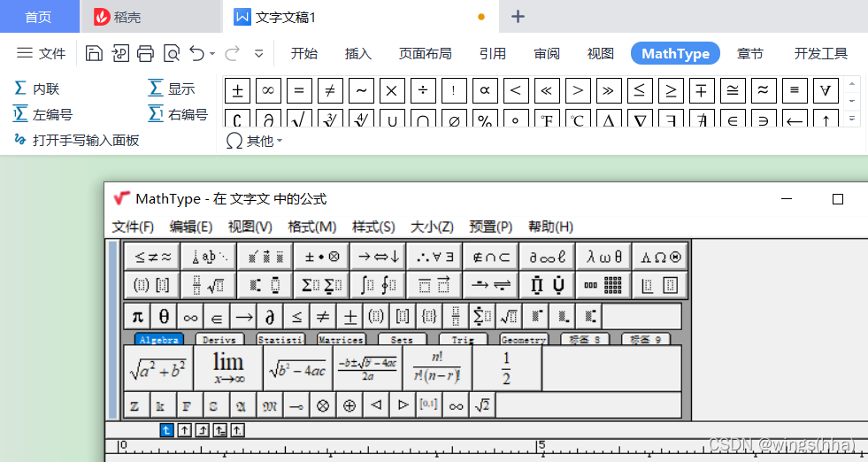Insert square root of 2 from bottom bar

(x=483, y=405)
